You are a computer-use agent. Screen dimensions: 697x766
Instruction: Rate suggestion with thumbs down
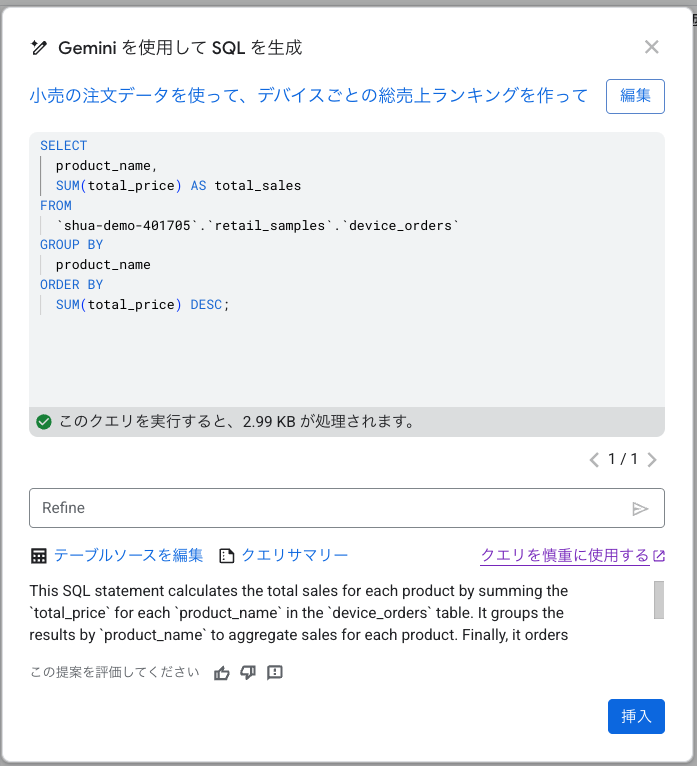pyautogui.click(x=248, y=673)
